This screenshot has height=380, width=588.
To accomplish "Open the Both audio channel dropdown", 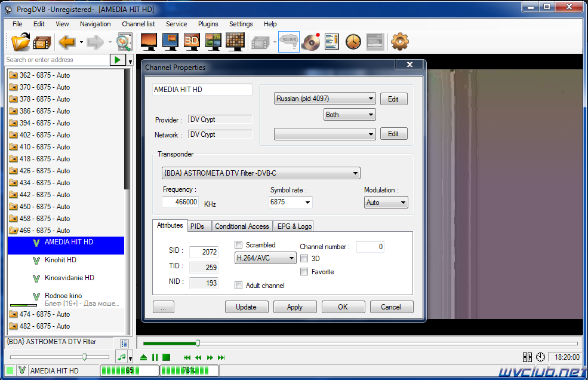I will click(349, 115).
